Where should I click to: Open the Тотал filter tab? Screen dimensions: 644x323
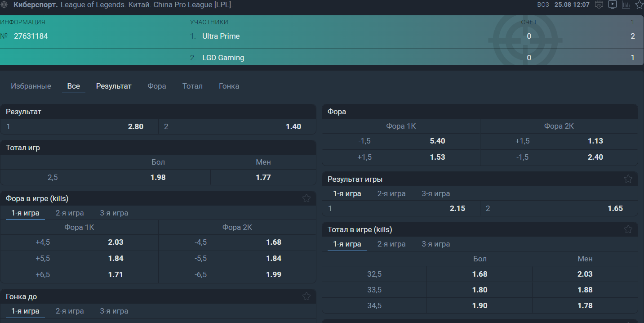(x=192, y=86)
